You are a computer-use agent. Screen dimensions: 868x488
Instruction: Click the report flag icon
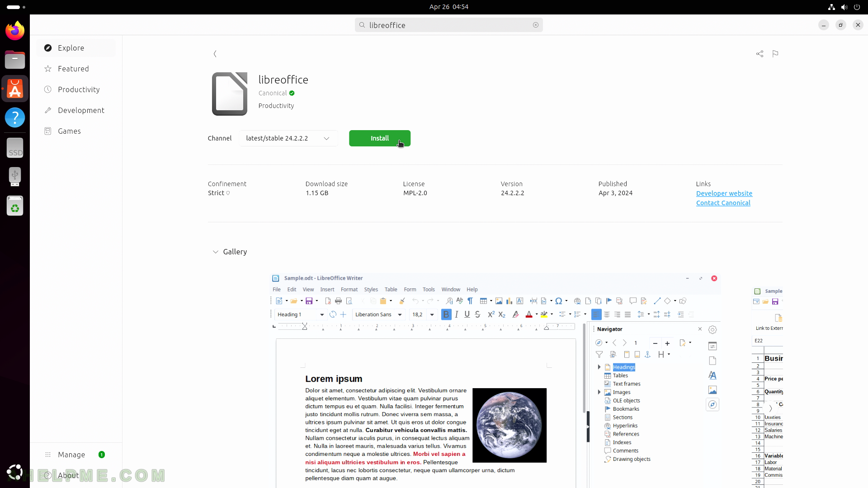coord(775,54)
